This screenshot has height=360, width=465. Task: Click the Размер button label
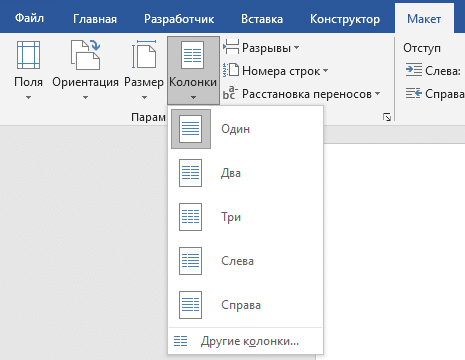point(144,82)
